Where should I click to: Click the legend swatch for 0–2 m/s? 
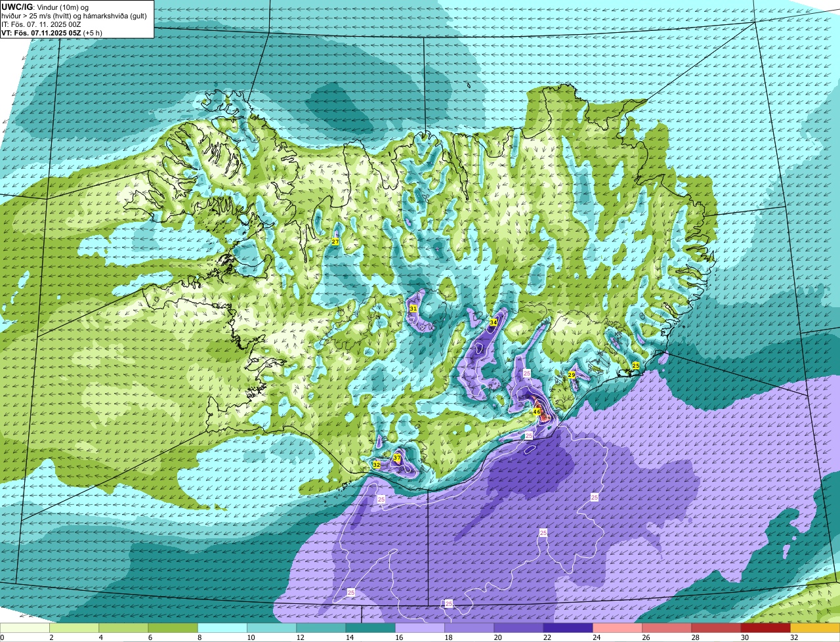(x=25, y=628)
